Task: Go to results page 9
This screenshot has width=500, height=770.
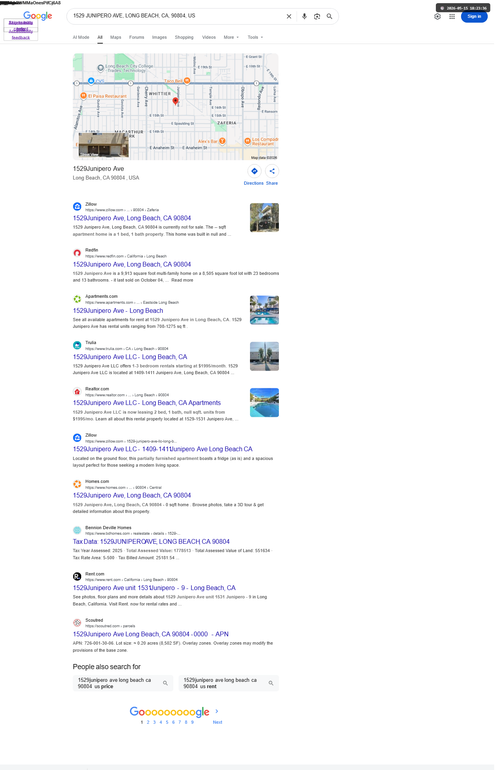Action: (x=193, y=722)
